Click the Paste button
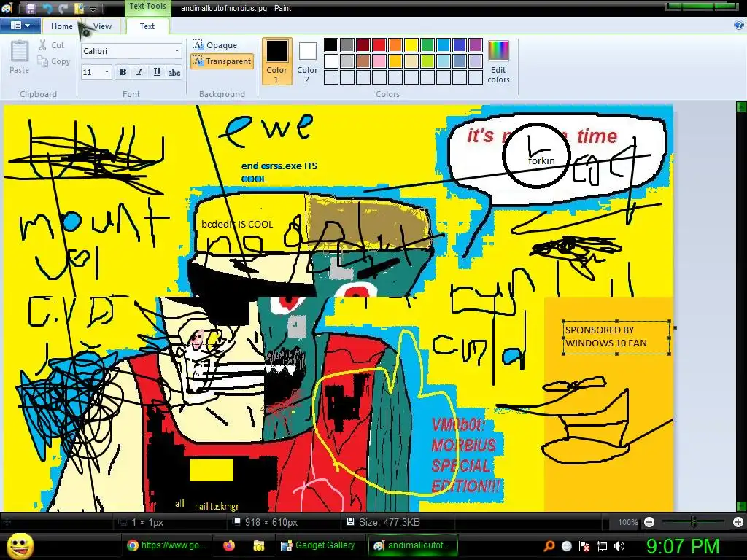Viewport: 747px width, 560px height. click(x=20, y=57)
